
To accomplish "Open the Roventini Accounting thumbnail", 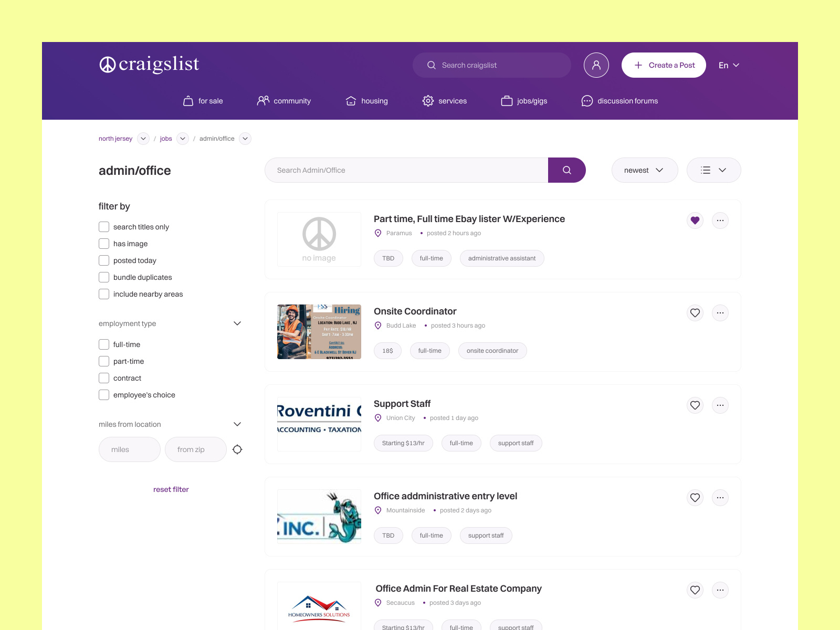I will [x=319, y=424].
